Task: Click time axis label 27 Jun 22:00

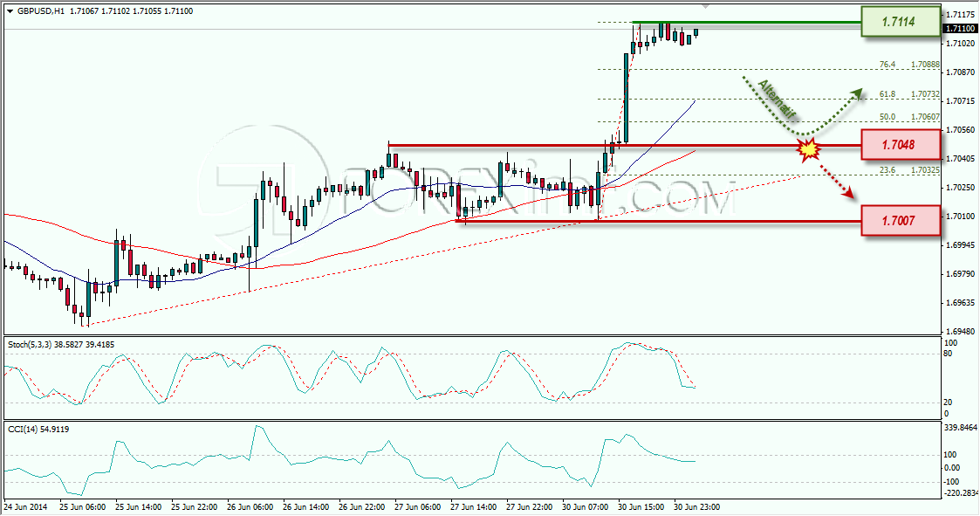Action: click(529, 506)
